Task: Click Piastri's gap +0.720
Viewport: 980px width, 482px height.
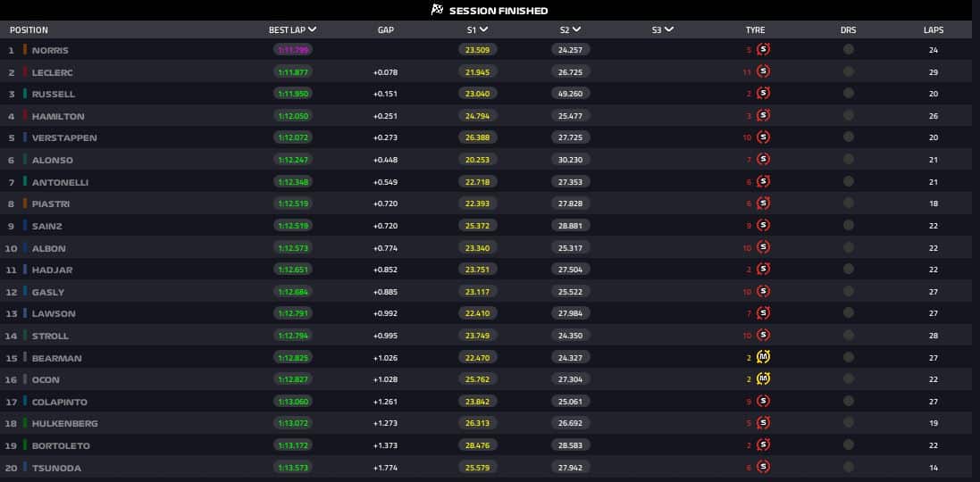Action: tap(386, 204)
